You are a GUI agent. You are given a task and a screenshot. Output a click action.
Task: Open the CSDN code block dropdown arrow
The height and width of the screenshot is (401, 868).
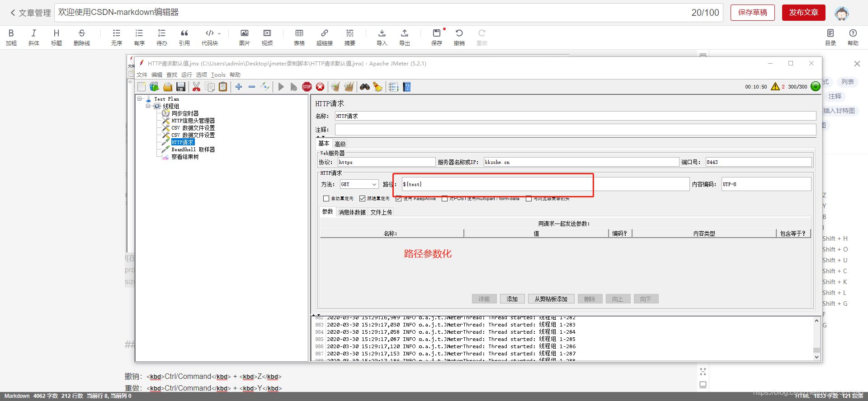point(219,33)
